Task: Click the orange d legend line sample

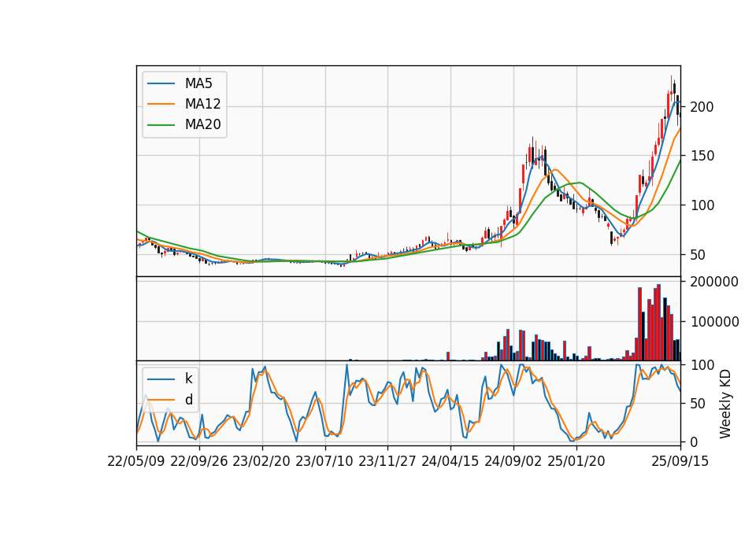Action: 161,400
